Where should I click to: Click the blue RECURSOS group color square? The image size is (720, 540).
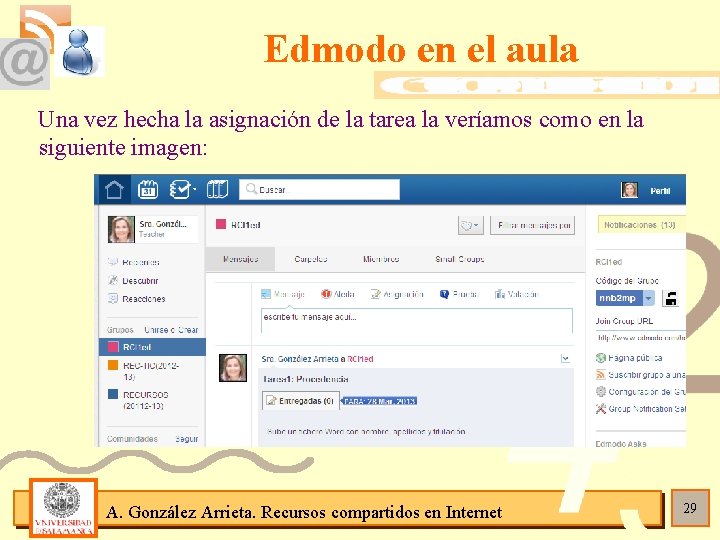point(112,394)
